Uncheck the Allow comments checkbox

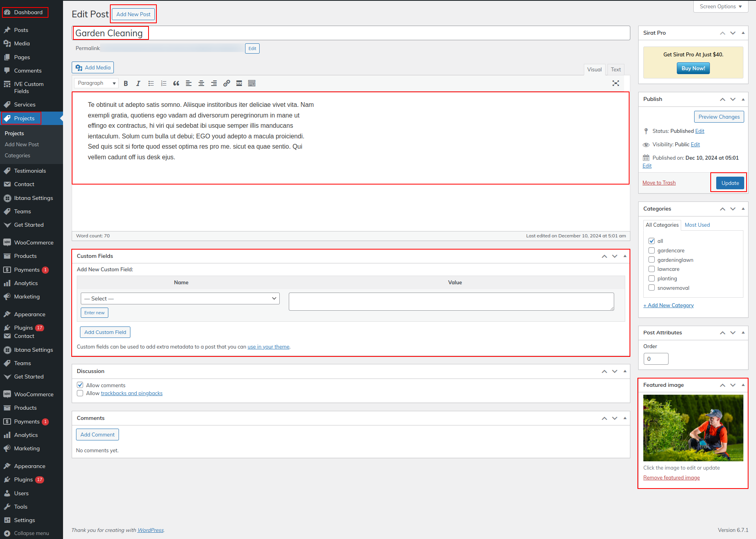point(80,385)
